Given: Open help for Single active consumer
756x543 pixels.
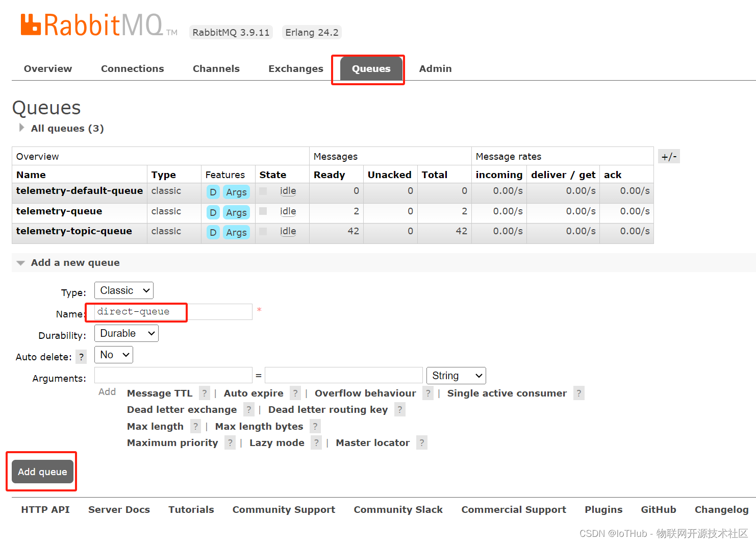Looking at the screenshot, I should (579, 393).
